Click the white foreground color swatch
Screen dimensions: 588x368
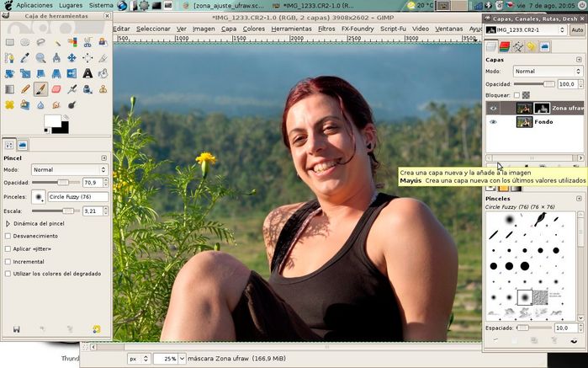(x=51, y=120)
